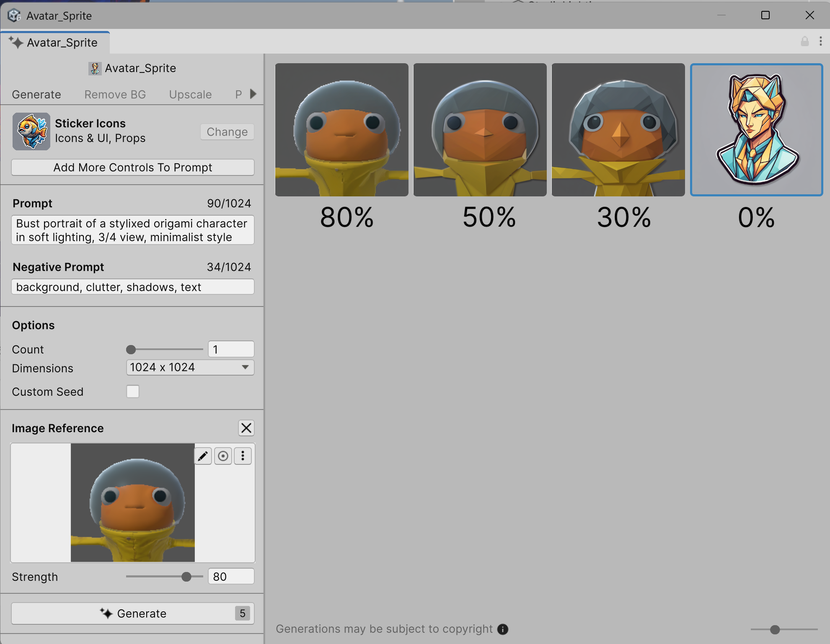Open the three-dot menu on reference image
The width and height of the screenshot is (830, 644).
coord(243,456)
